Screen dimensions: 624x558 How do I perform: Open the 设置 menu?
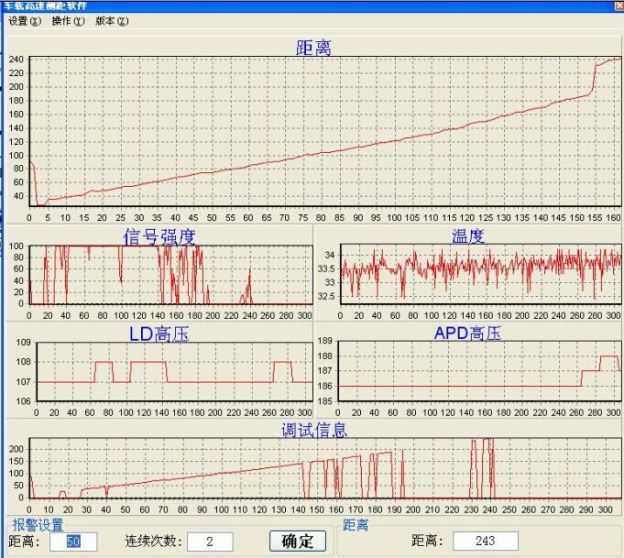point(25,21)
